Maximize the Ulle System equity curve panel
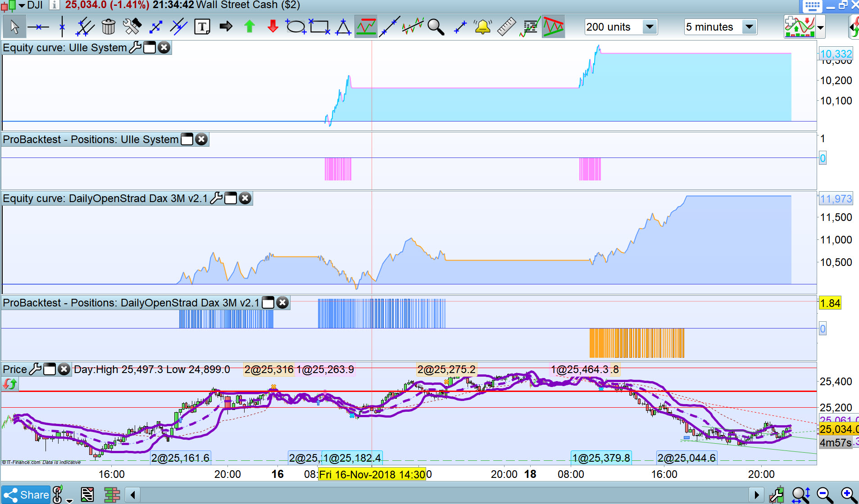 [150, 47]
